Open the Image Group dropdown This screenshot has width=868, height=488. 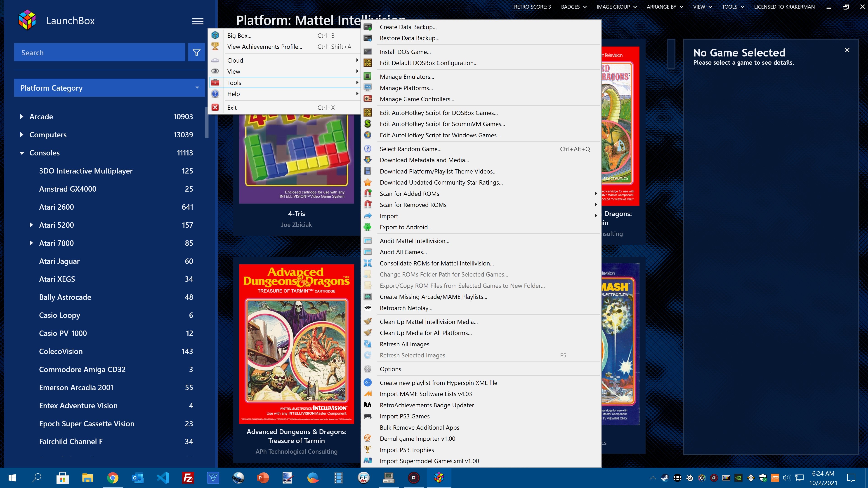click(x=616, y=7)
